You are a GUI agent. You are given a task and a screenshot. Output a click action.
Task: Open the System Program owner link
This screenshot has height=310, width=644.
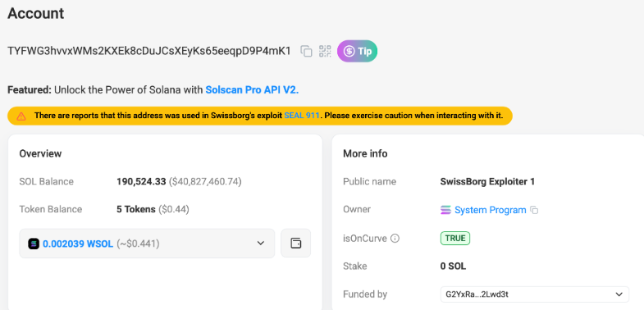click(490, 210)
